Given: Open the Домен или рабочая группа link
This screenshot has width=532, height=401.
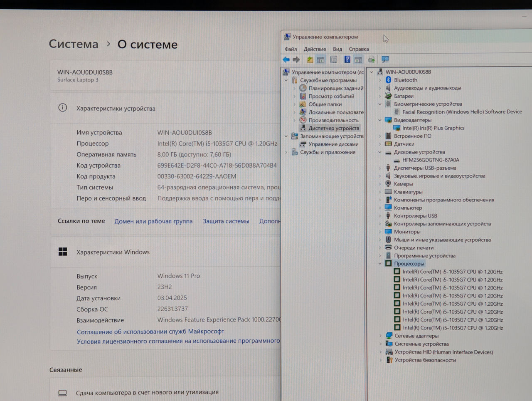Looking at the screenshot, I should 153,221.
